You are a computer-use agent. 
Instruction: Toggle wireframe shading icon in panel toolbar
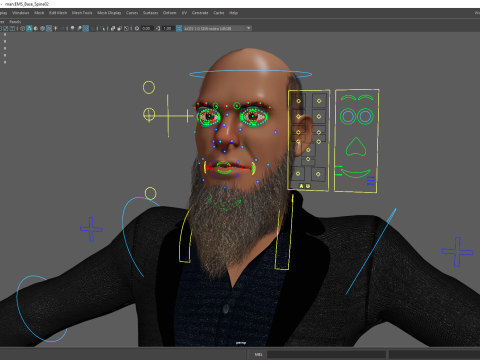pos(22,28)
